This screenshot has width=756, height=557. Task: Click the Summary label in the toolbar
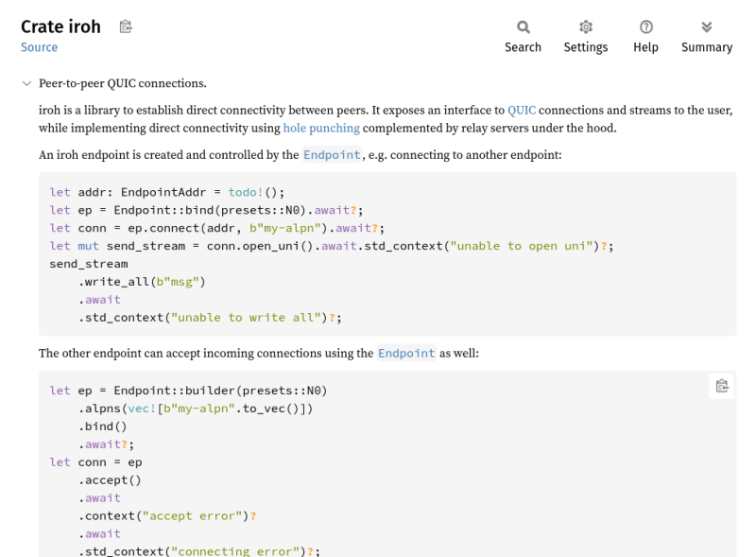coord(707,47)
